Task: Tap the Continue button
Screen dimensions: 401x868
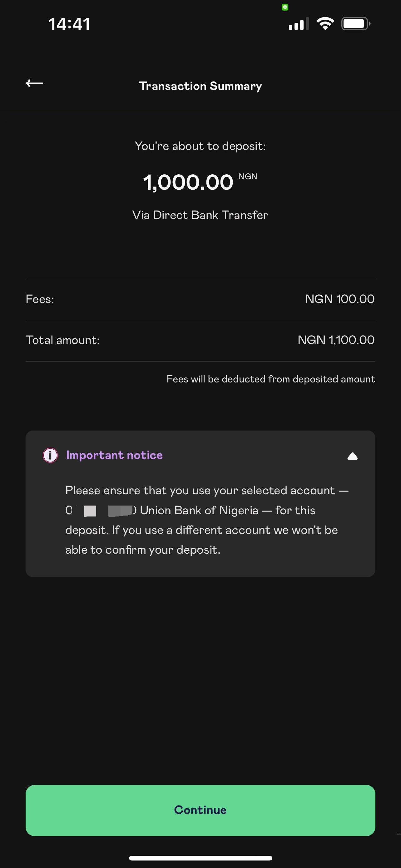Action: tap(200, 810)
